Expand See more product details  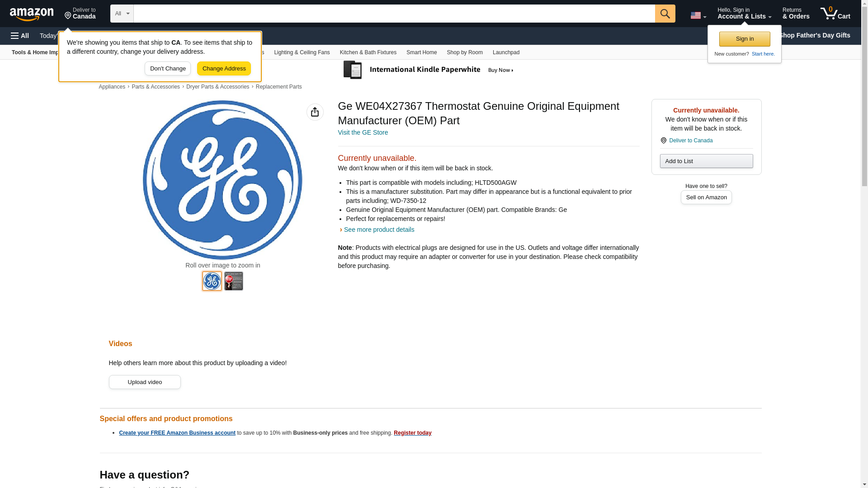click(378, 230)
